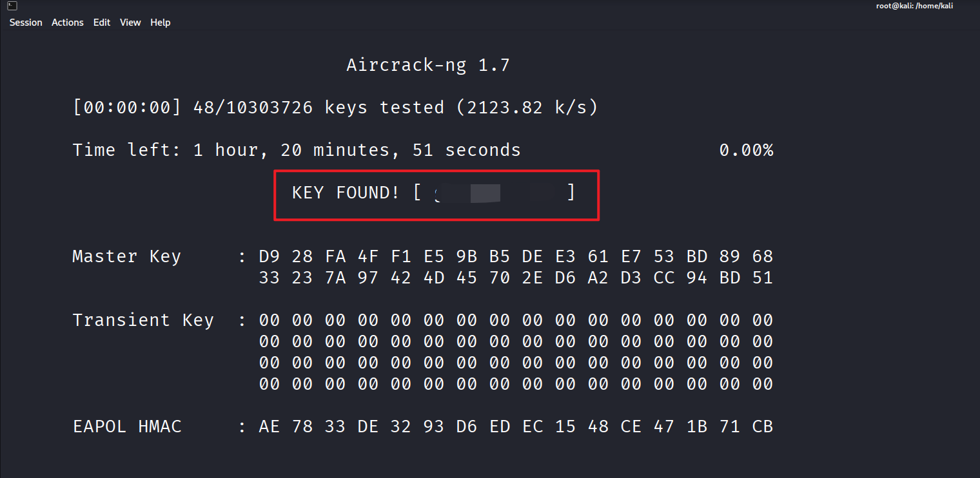The height and width of the screenshot is (478, 980).
Task: Click the EAPOL HMAC label
Action: (x=127, y=426)
